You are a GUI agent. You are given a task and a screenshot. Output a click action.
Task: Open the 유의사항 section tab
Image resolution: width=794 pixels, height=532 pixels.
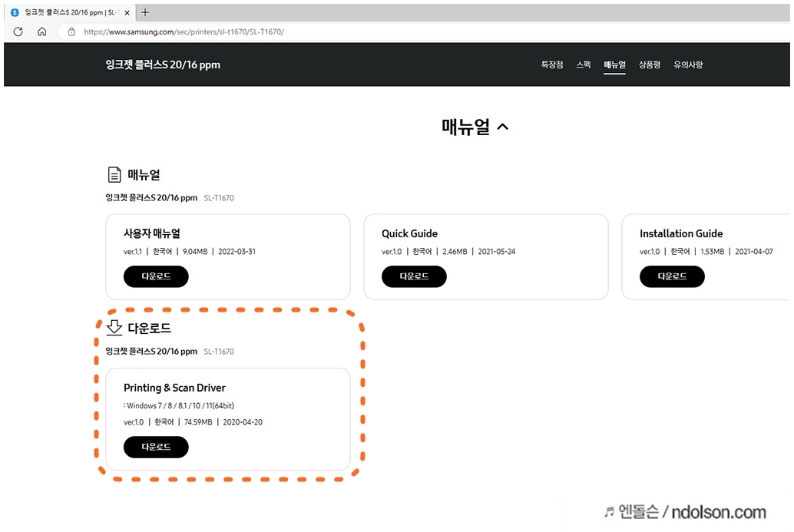pos(688,64)
